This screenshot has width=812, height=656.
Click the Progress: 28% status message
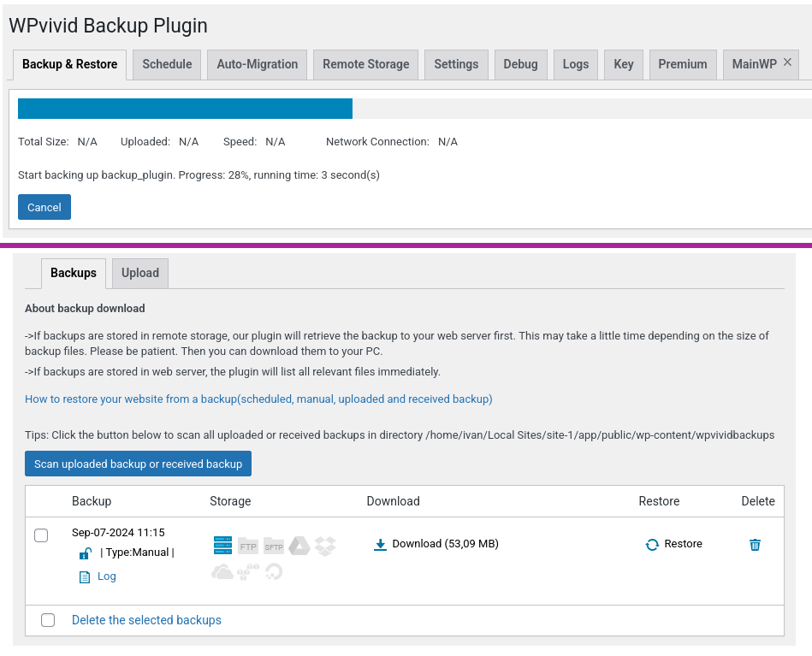199,175
